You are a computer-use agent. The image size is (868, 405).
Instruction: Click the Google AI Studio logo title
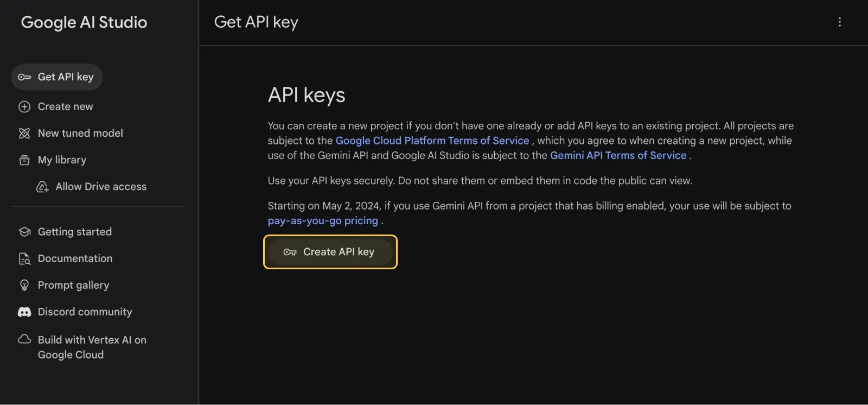pyautogui.click(x=84, y=22)
